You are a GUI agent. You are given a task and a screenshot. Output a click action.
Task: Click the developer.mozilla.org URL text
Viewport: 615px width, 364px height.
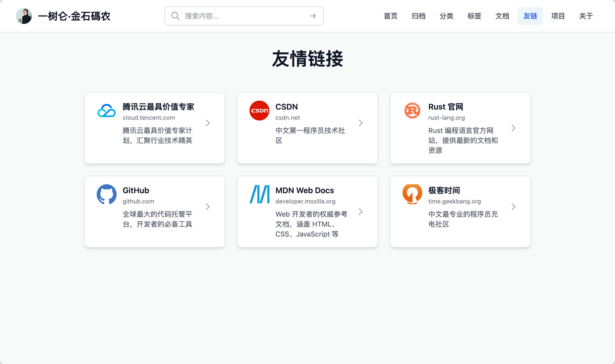click(305, 201)
